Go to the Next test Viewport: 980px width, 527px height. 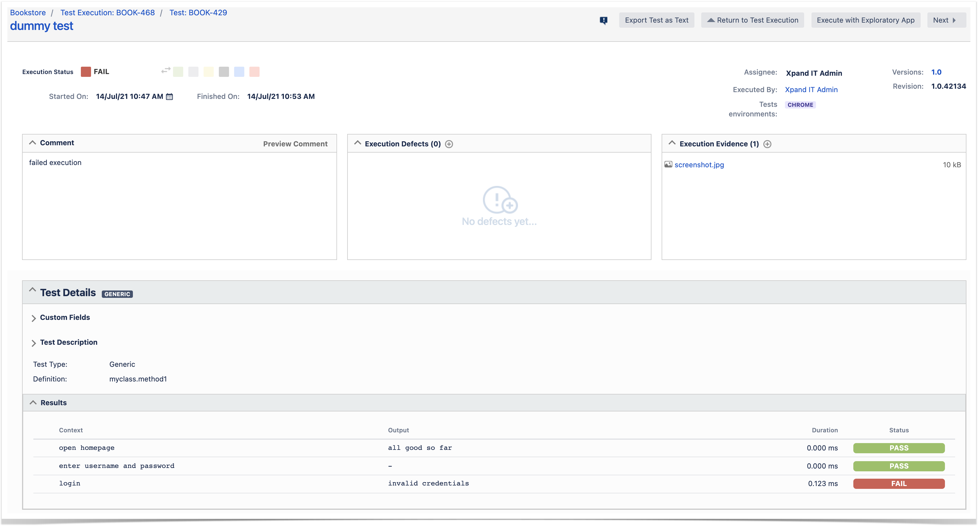946,21
